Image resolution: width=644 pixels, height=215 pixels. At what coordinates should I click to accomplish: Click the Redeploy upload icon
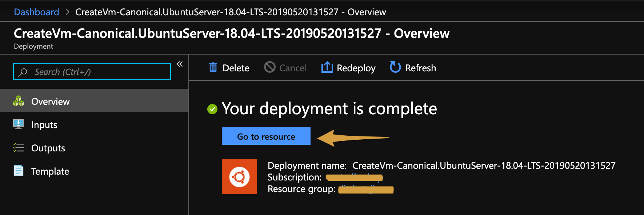(327, 67)
